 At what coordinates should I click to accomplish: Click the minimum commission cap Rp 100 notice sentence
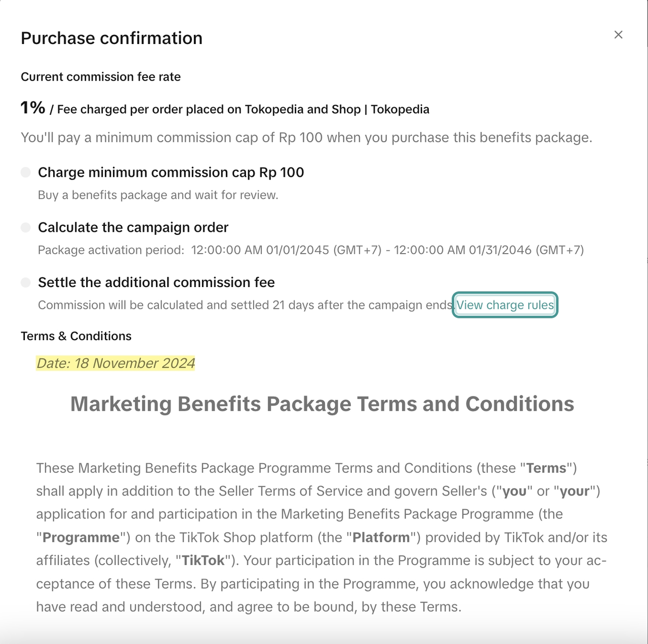pyautogui.click(x=306, y=138)
